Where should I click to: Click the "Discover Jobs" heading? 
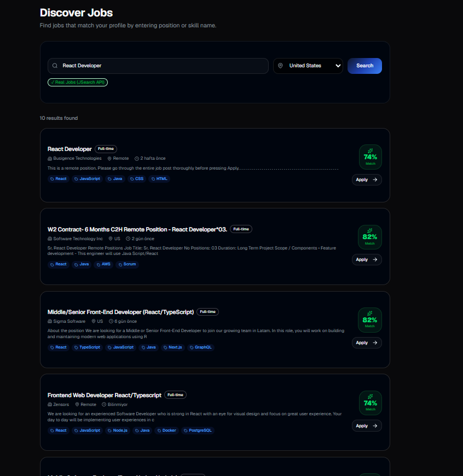76,13
